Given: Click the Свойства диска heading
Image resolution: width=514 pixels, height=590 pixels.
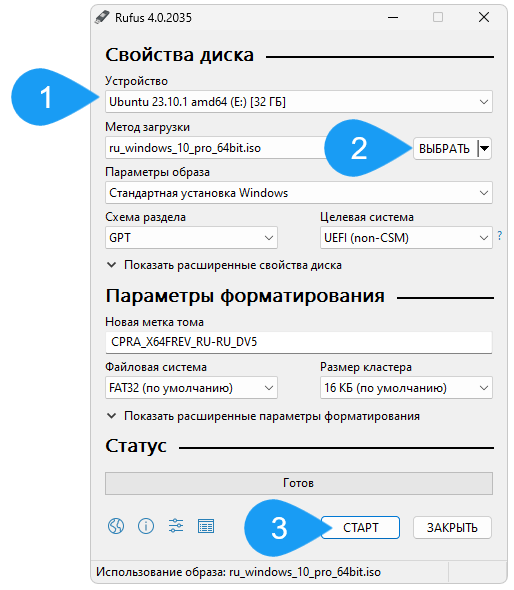Looking at the screenshot, I should click(x=179, y=55).
